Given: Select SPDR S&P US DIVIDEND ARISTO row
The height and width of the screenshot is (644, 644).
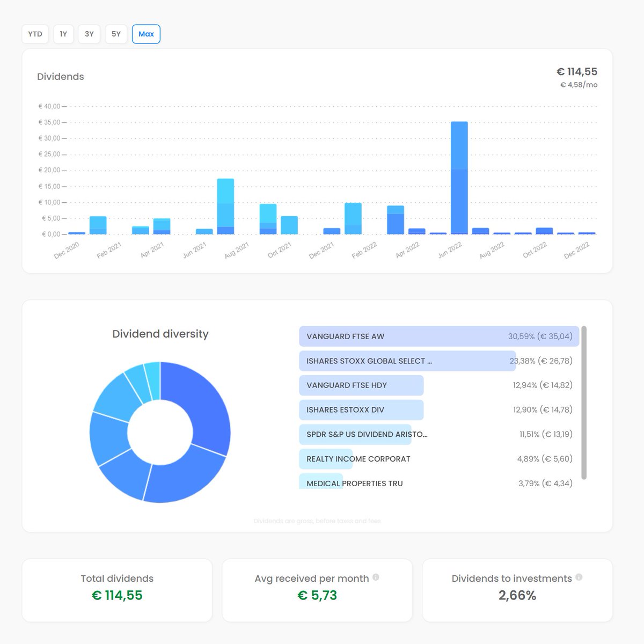Looking at the screenshot, I should coord(439,434).
